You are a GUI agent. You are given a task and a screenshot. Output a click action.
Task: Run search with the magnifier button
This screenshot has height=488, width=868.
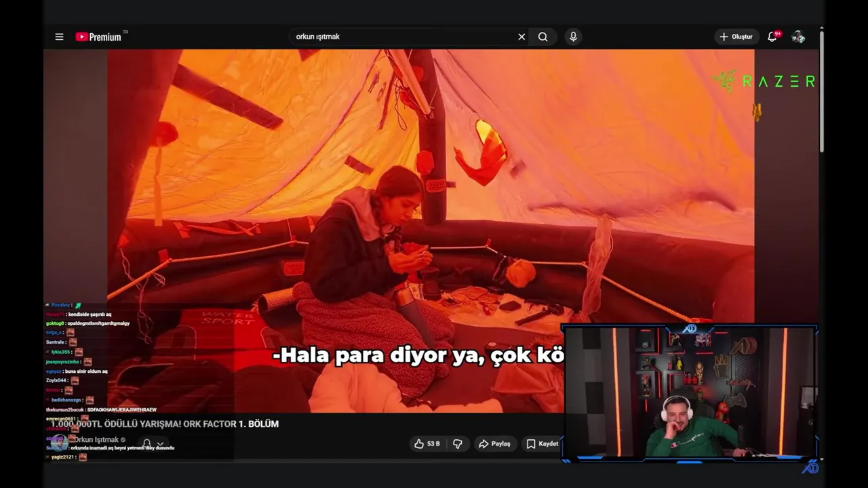coord(542,37)
